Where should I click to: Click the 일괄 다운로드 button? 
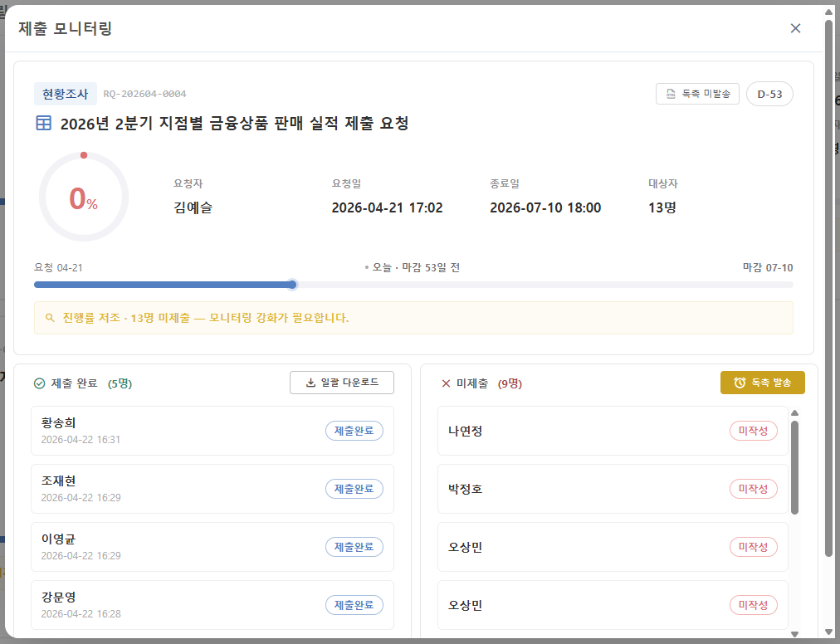(x=342, y=383)
